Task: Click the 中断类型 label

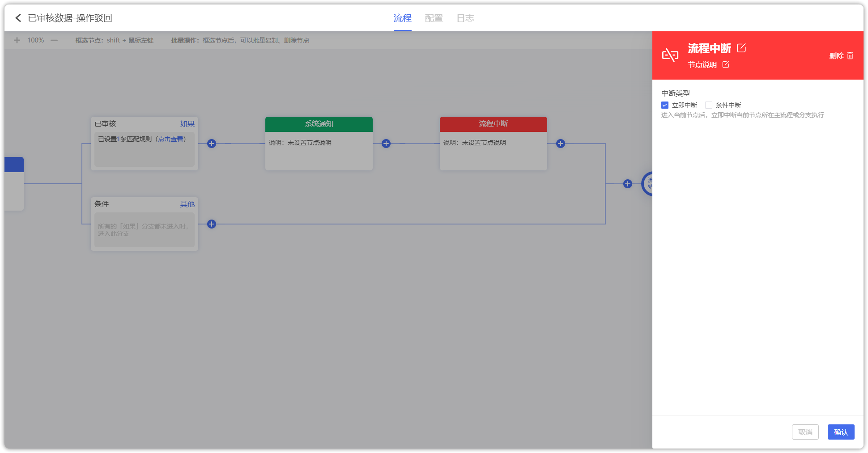Action: tap(676, 93)
